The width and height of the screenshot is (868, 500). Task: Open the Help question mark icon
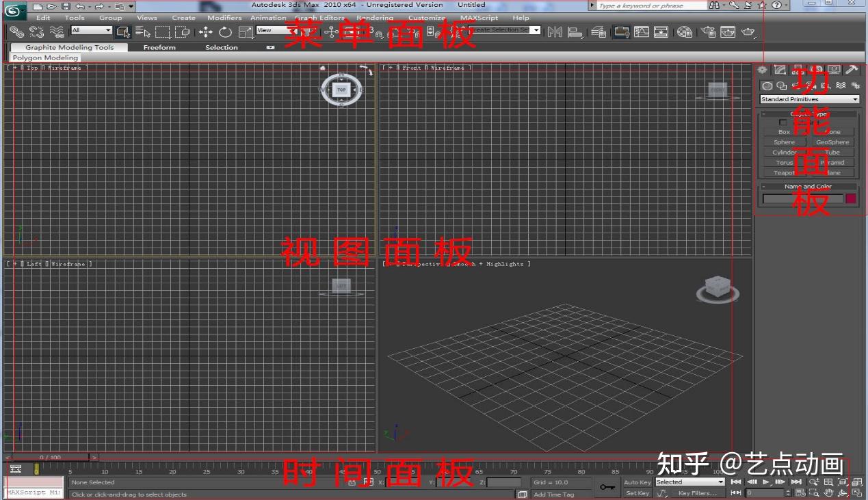coord(777,5)
